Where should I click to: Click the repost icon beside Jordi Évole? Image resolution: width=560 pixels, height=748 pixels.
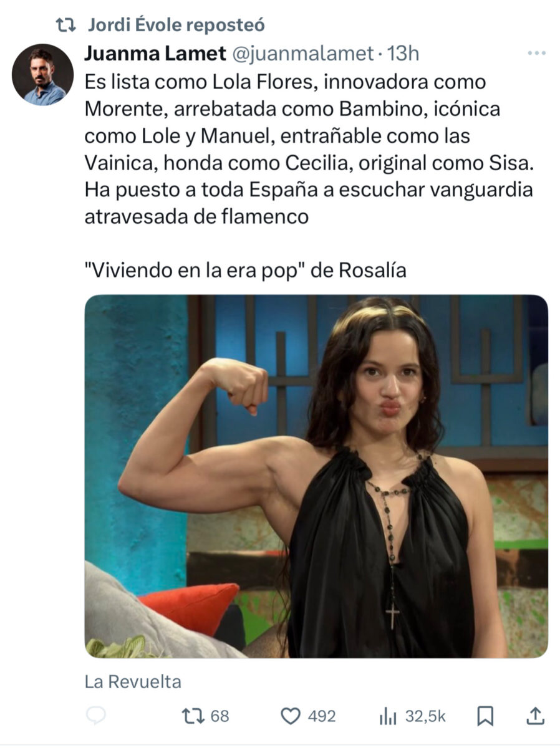click(x=65, y=24)
